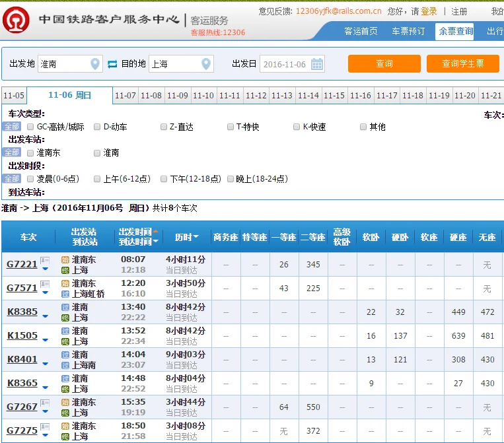Select date tab 11-05

(x=14, y=96)
